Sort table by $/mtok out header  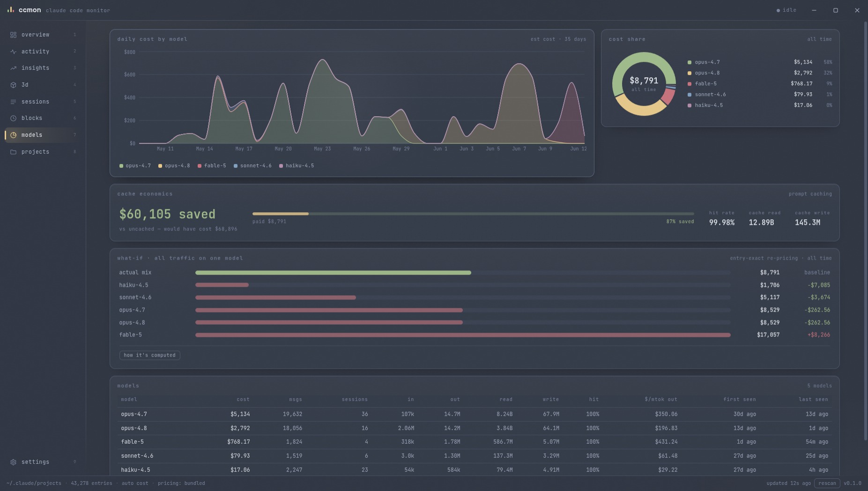pos(661,400)
